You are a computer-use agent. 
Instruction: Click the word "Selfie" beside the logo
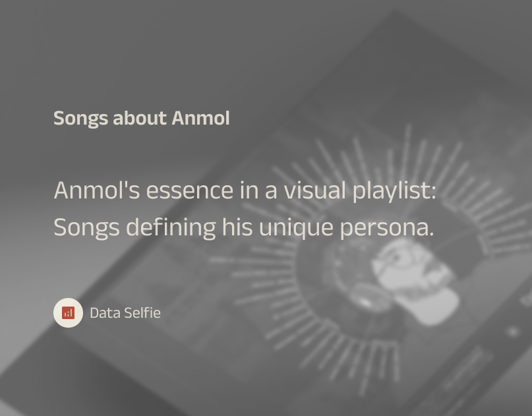coord(142,313)
